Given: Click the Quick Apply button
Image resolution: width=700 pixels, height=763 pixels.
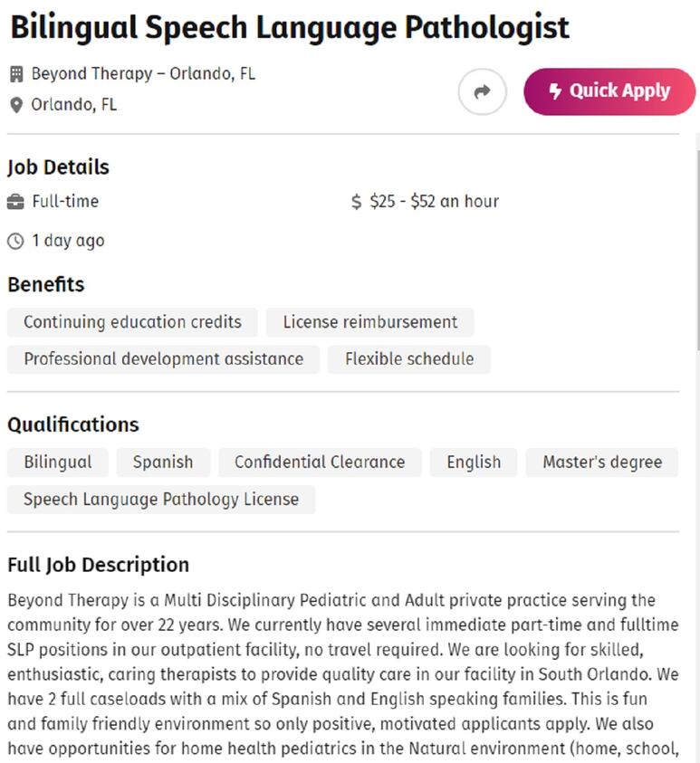Looking at the screenshot, I should (x=609, y=91).
